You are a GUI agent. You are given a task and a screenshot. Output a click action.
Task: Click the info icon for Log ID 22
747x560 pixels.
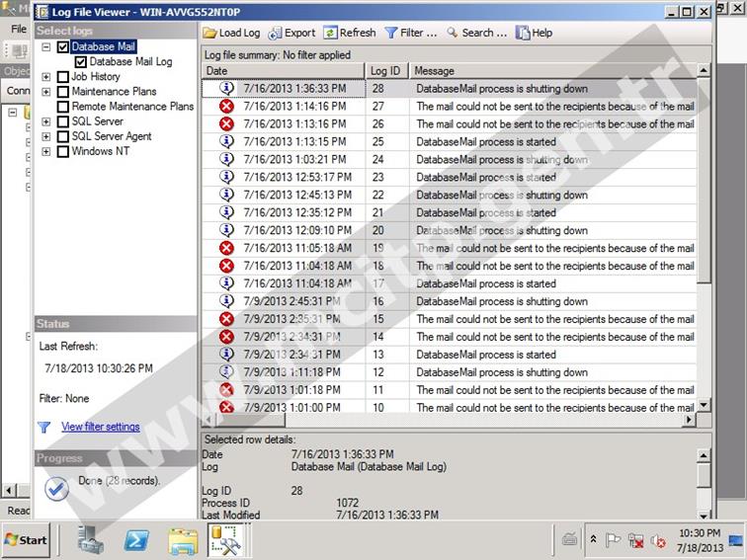[x=227, y=195]
